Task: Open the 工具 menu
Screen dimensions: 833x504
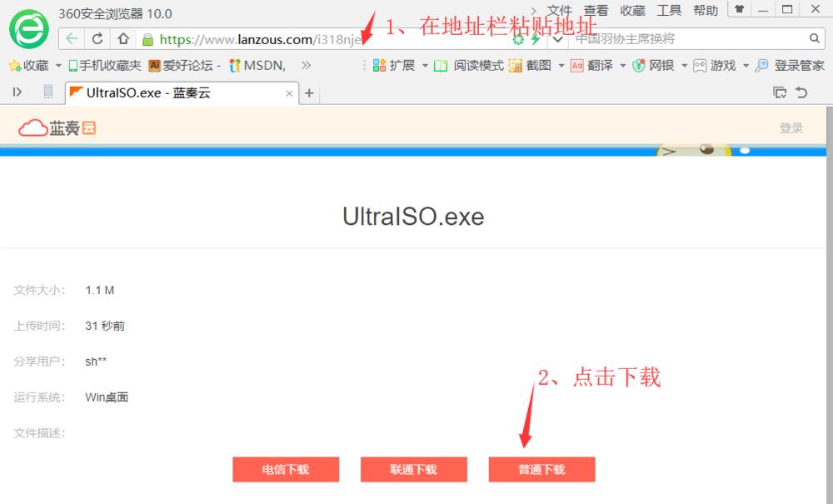Action: tap(670, 11)
